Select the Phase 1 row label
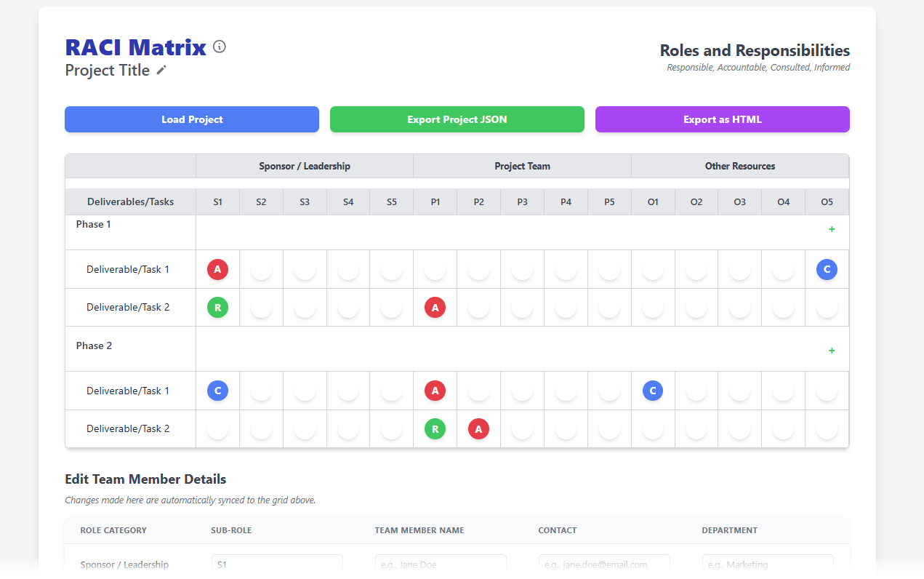Viewport: 924px width, 579px height. [x=93, y=224]
